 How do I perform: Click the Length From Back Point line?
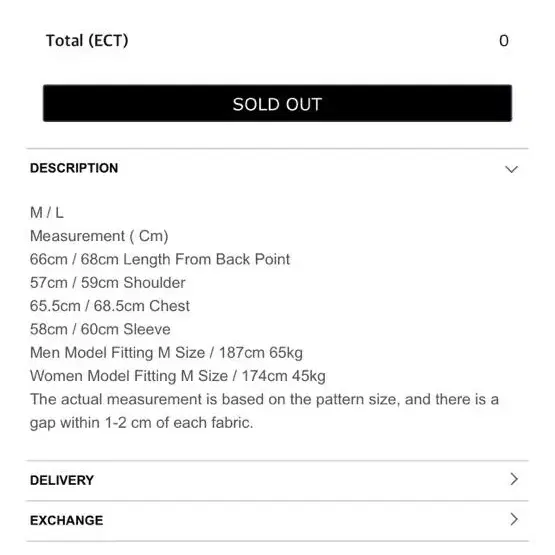click(160, 259)
